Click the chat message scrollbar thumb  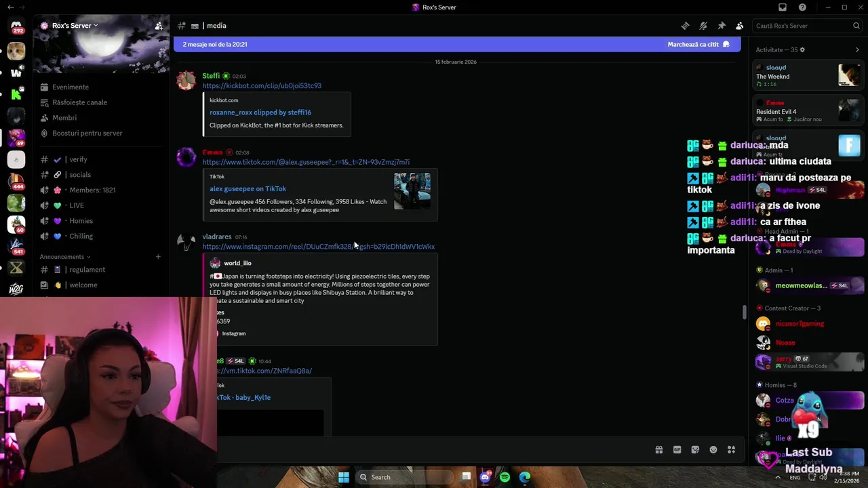click(744, 312)
